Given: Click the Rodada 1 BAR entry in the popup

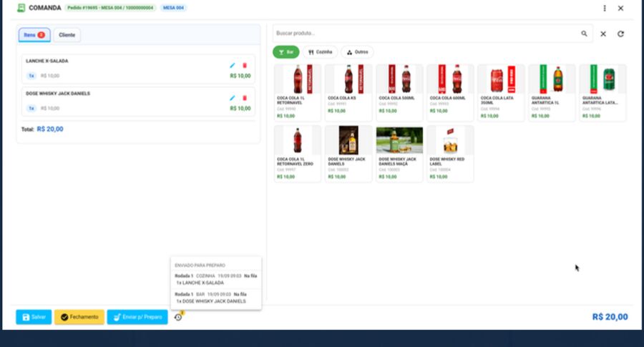Looking at the screenshot, I should pos(215,298).
